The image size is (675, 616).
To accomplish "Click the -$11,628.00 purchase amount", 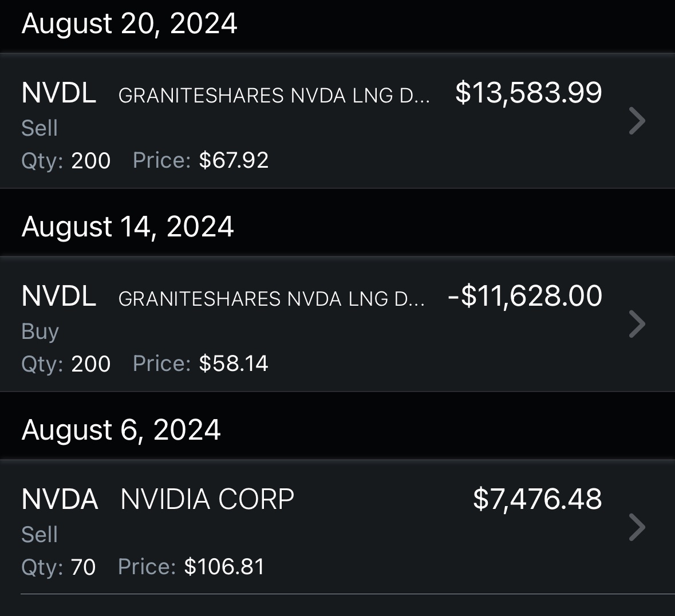I will pyautogui.click(x=525, y=296).
